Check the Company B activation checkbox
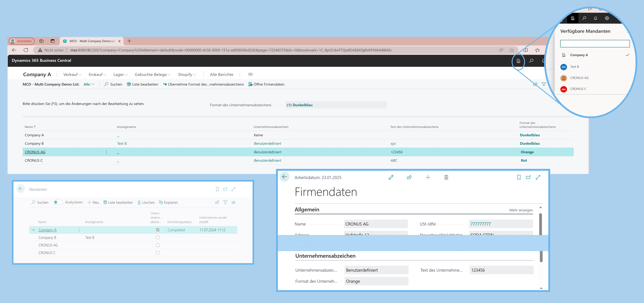Screen dimensions: 644x303 [158, 238]
